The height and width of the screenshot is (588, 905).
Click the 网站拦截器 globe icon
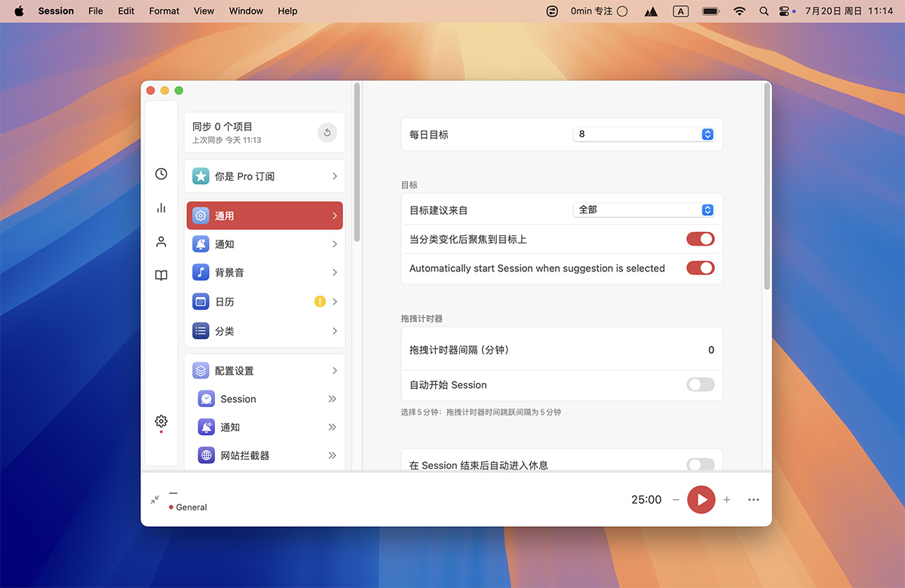pyautogui.click(x=207, y=455)
